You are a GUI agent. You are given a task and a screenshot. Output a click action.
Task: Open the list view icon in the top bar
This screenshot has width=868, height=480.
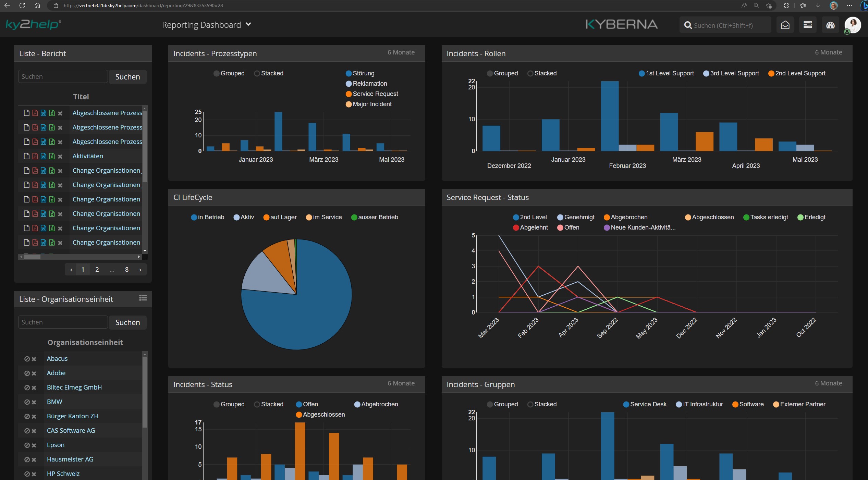point(808,25)
